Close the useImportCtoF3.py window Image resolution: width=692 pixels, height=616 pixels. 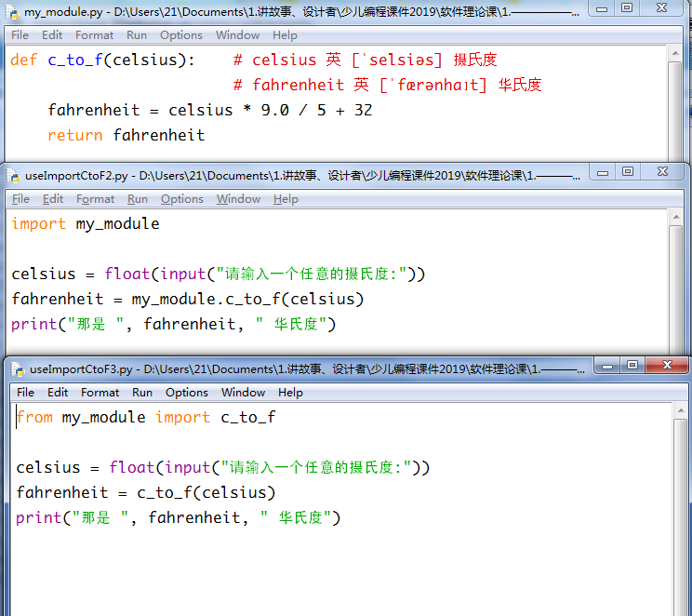point(667,366)
